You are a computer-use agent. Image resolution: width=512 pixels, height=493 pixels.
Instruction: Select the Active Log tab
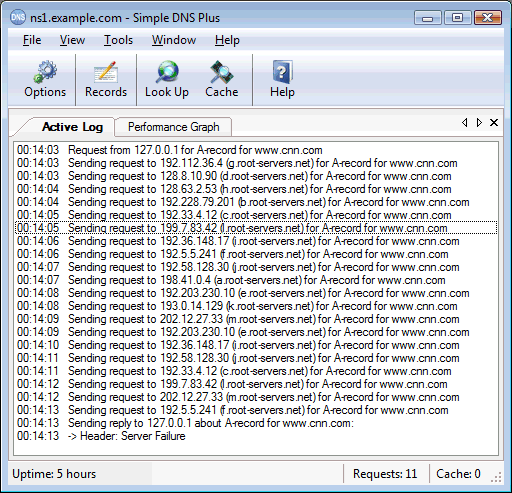[x=72, y=127]
